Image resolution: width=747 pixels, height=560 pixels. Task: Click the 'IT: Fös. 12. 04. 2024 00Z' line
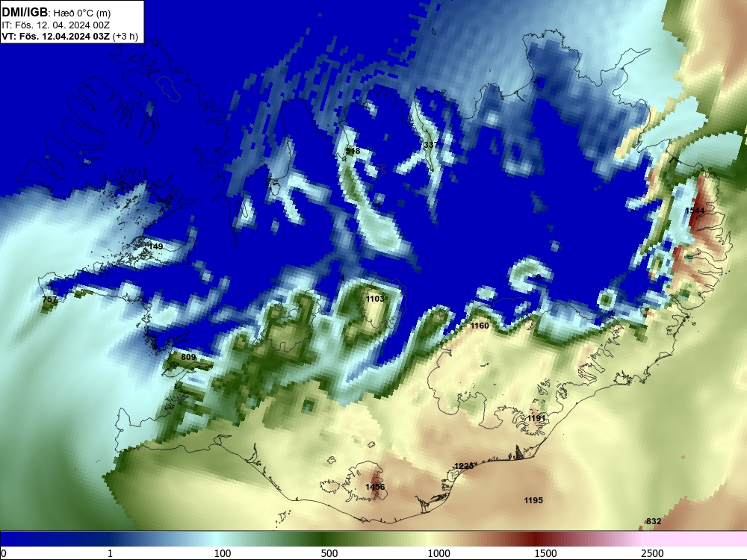(56, 25)
